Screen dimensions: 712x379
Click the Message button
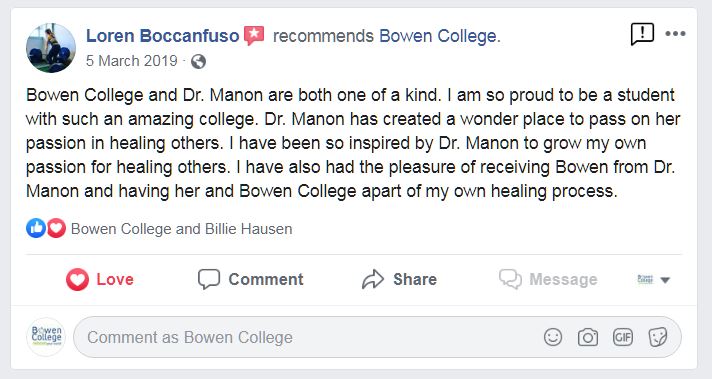pyautogui.click(x=548, y=279)
